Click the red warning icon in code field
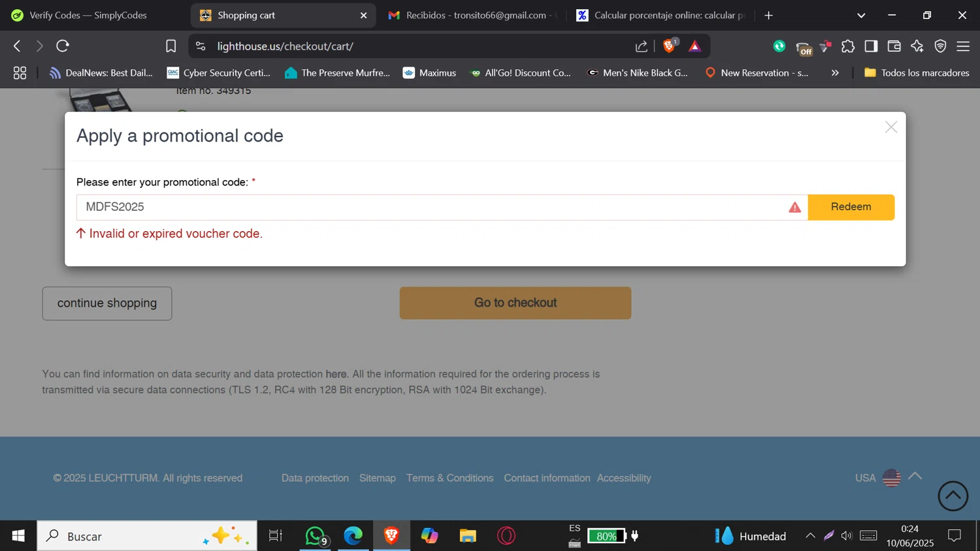Viewport: 980px width, 551px height. tap(794, 208)
